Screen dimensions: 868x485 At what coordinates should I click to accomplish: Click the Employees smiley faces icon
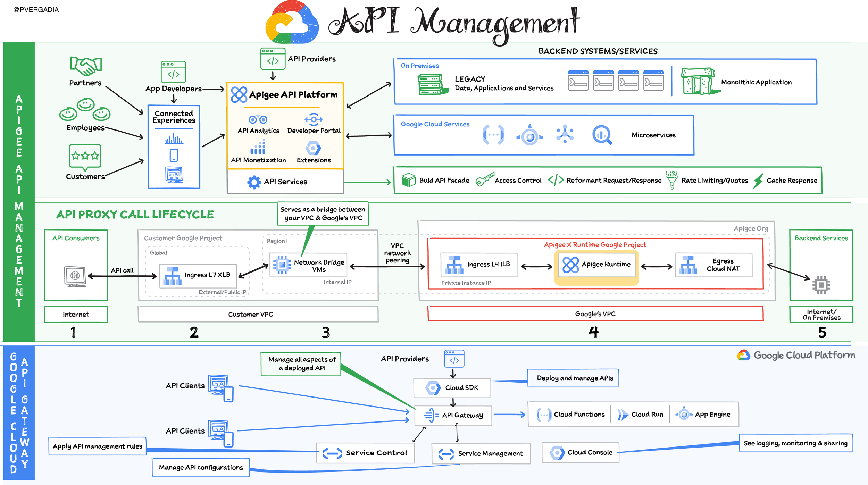pyautogui.click(x=85, y=110)
